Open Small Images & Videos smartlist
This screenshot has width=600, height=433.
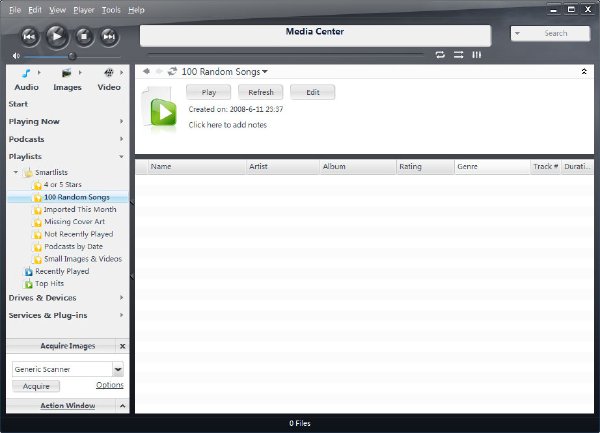point(83,259)
